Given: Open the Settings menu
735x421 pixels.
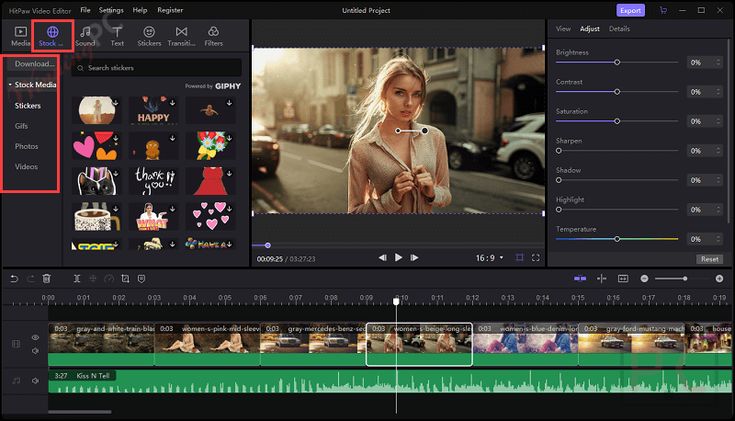Looking at the screenshot, I should coord(111,10).
